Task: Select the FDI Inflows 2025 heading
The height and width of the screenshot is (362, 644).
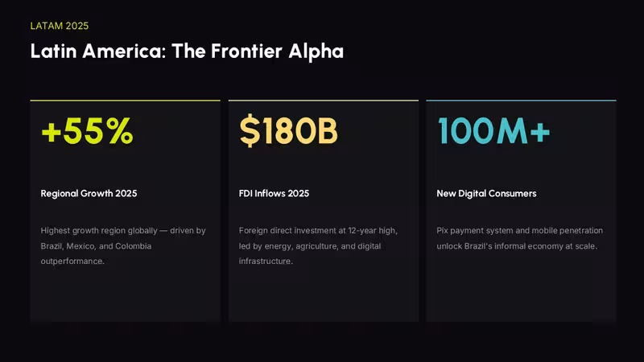Action: (274, 193)
